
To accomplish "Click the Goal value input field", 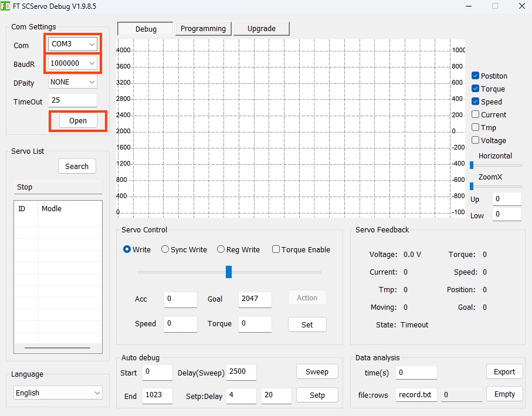I will pyautogui.click(x=255, y=299).
